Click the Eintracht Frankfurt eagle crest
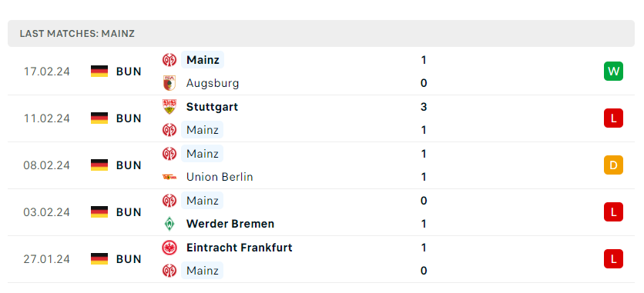This screenshot has height=293, width=644. pos(169,248)
